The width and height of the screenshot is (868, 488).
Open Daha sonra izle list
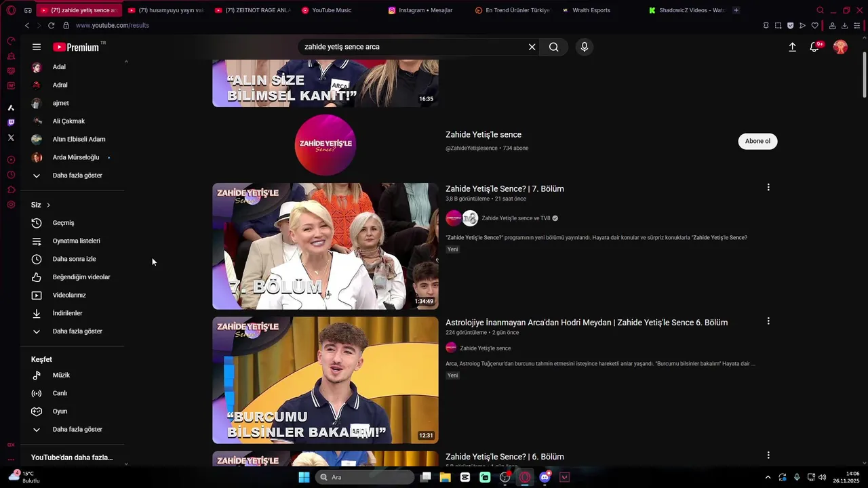[73, 259]
